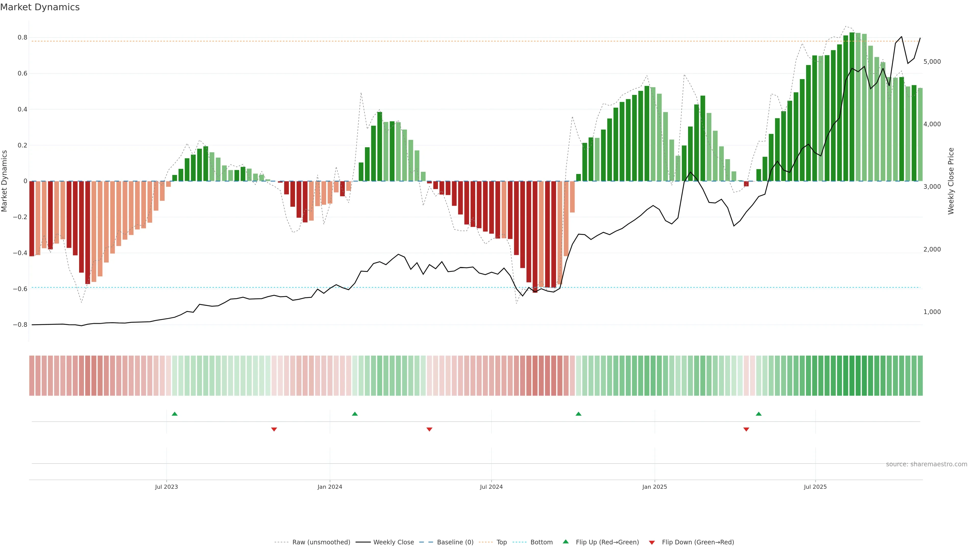Viewport: 980px width, 551px height.
Task: Click the Weekly Close Price axis title
Action: (951, 181)
